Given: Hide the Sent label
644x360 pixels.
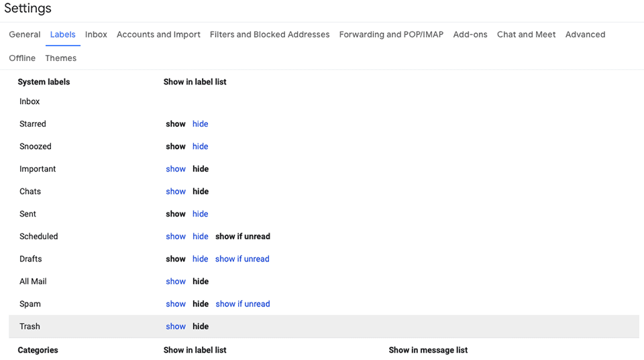Looking at the screenshot, I should tap(200, 214).
